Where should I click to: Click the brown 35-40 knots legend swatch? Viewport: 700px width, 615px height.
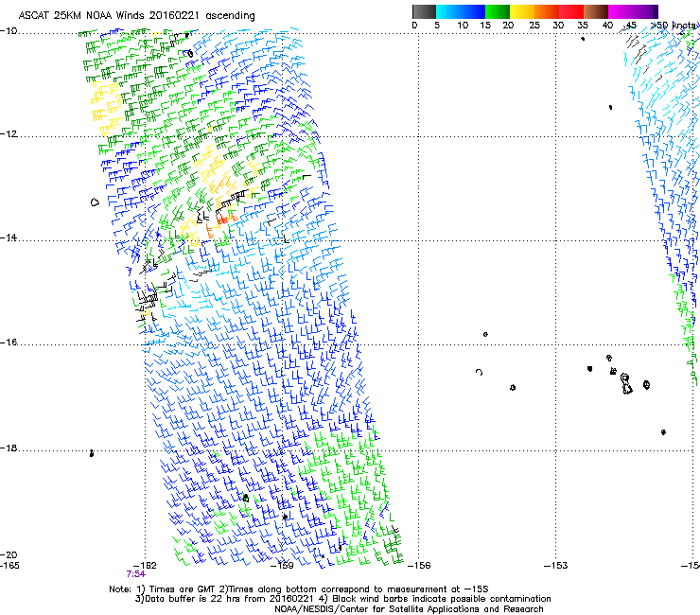(596, 11)
